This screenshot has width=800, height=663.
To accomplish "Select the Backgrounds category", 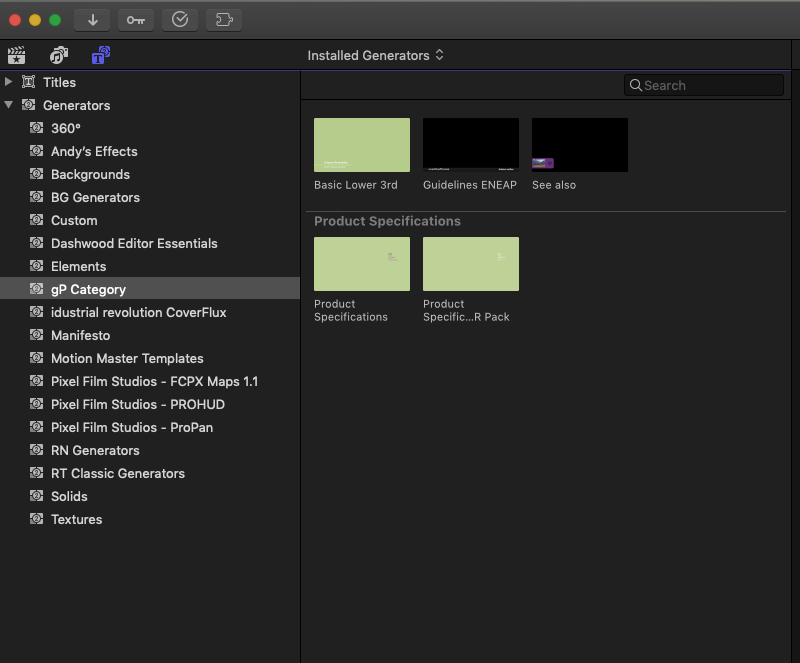I will (150, 174).
